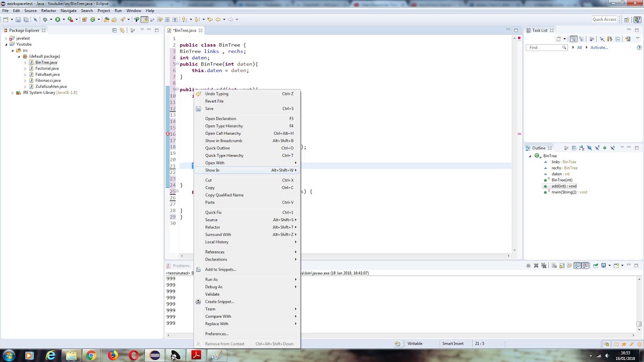Toggle Sort alphabetically in Outline view
Screen dimensions: 644x362
tap(582, 148)
